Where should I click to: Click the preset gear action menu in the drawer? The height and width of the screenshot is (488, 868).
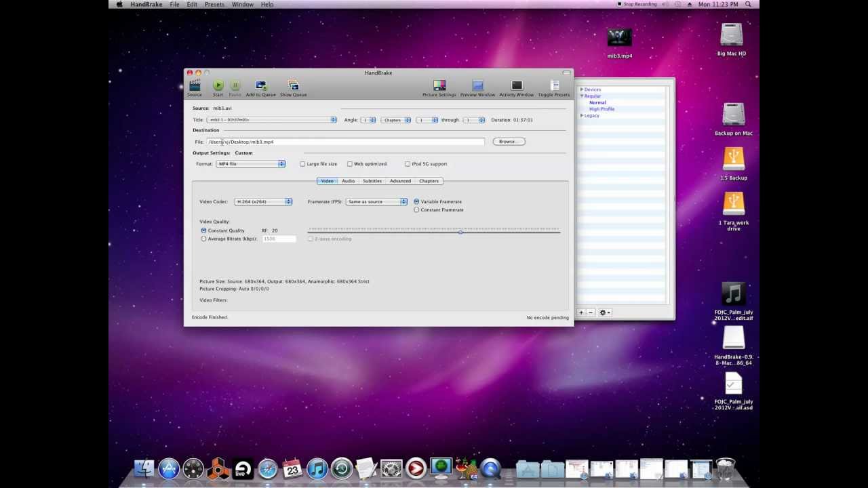(604, 312)
